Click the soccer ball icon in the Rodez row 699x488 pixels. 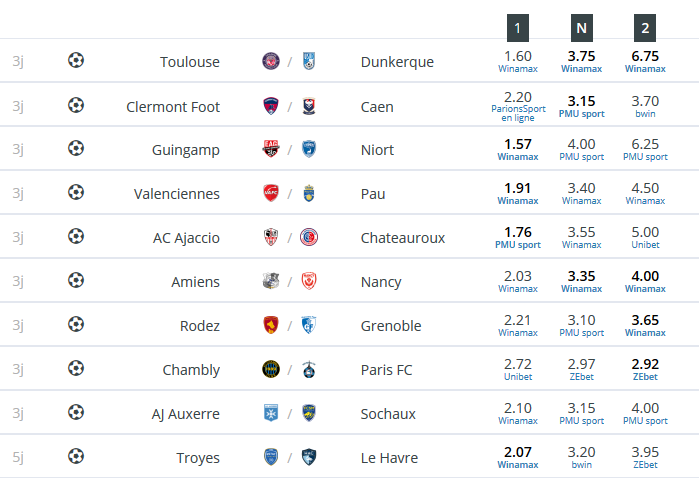tap(76, 324)
